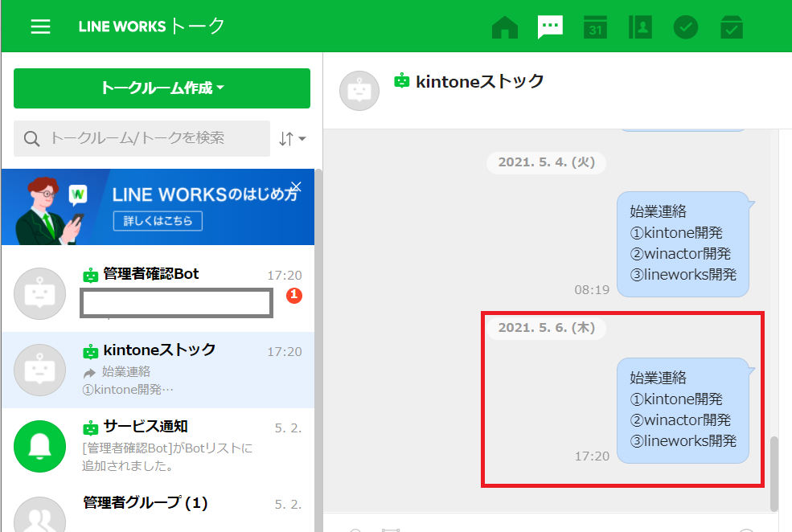792x532 pixels.
Task: Open the Calendar 31 icon
Action: point(595,27)
